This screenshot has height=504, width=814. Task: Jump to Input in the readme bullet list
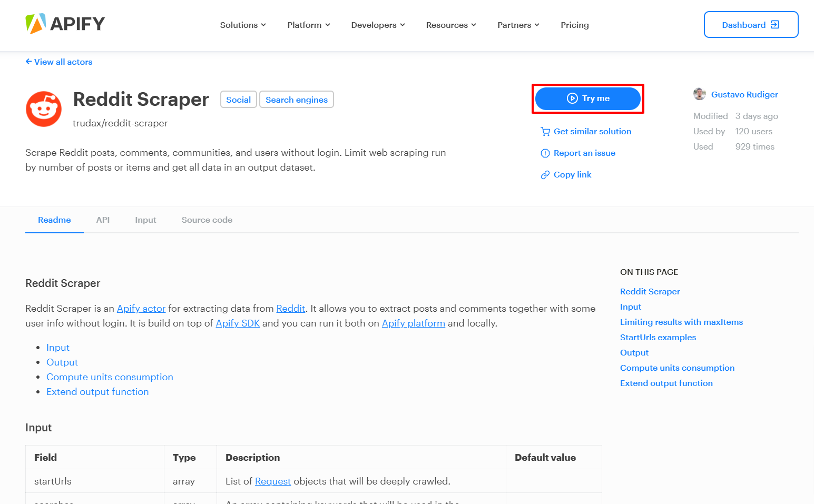pos(58,348)
